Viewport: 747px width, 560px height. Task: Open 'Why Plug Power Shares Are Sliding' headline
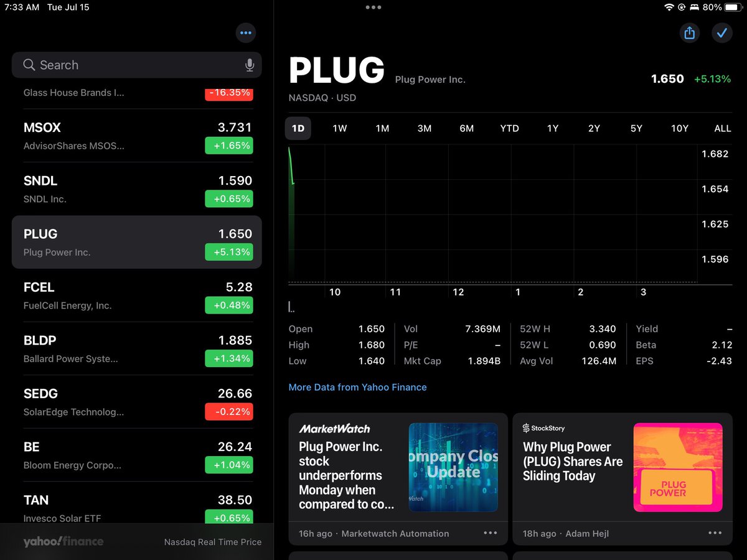click(573, 461)
